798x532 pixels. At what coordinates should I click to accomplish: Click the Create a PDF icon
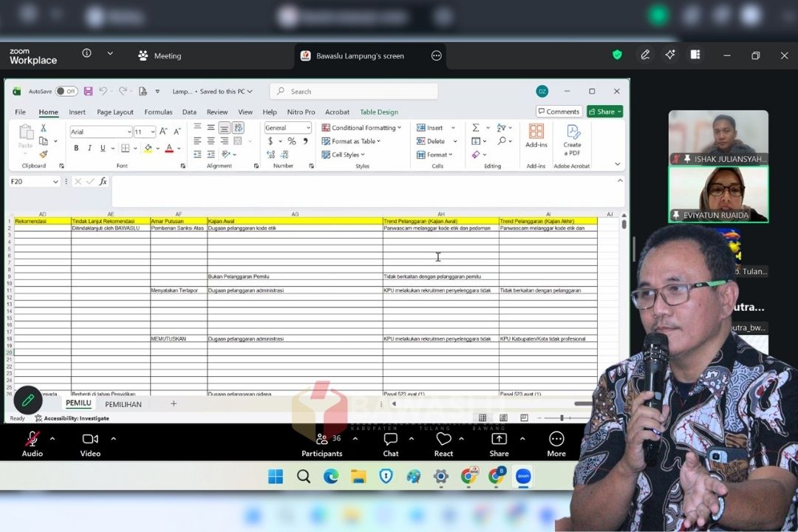click(572, 140)
